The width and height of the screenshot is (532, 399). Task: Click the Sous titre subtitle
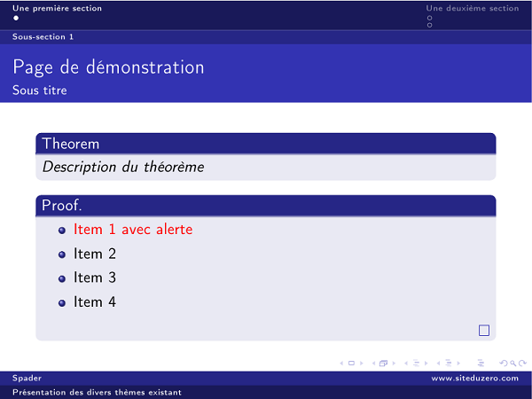click(40, 90)
